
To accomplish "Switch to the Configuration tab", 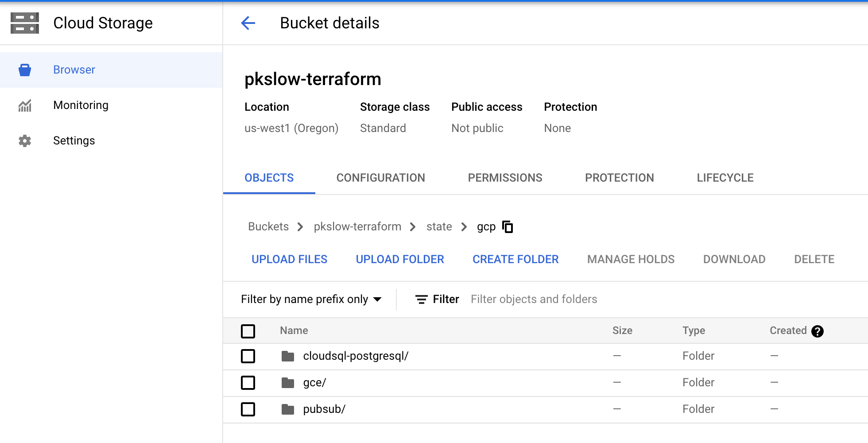I will coord(380,178).
